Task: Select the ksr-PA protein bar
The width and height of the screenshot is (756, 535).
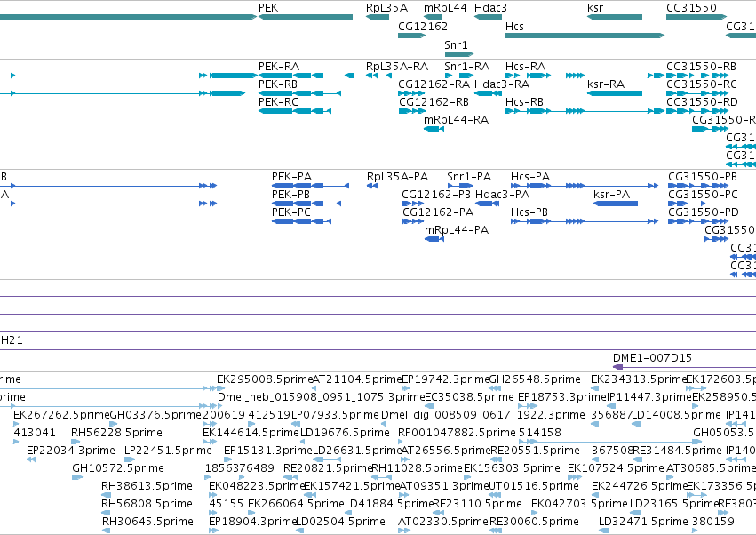Action: (616, 204)
